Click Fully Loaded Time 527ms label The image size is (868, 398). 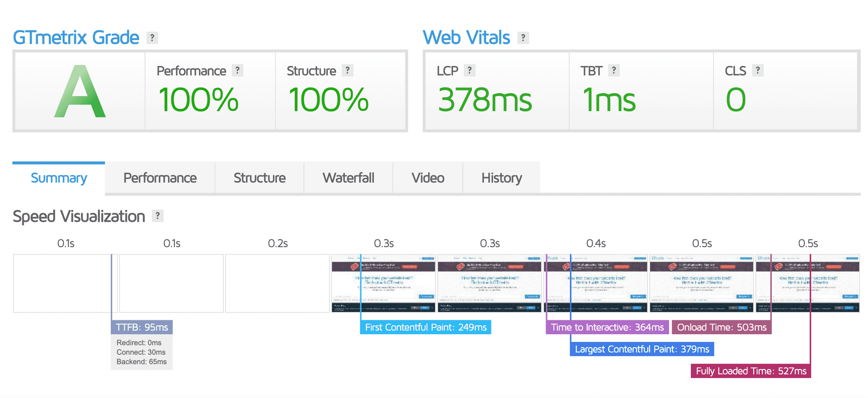tap(751, 371)
